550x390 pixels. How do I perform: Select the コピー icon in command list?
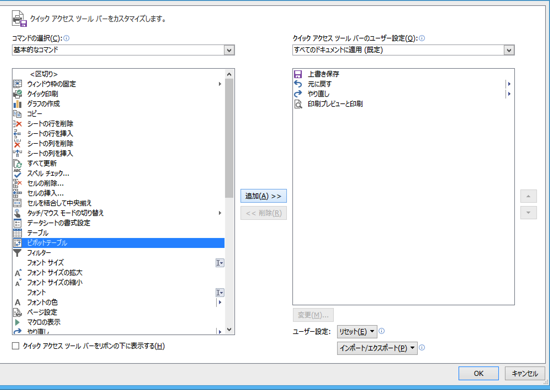click(x=17, y=114)
